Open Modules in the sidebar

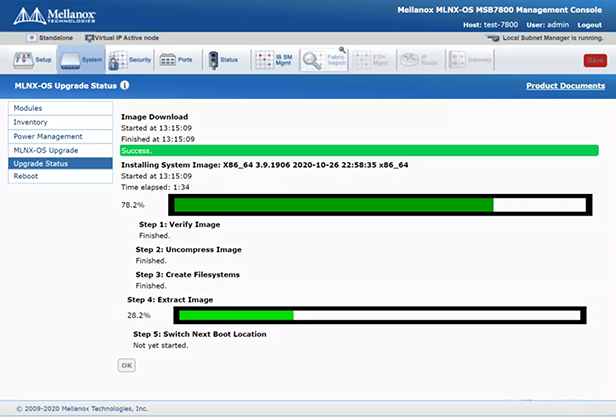(60, 108)
